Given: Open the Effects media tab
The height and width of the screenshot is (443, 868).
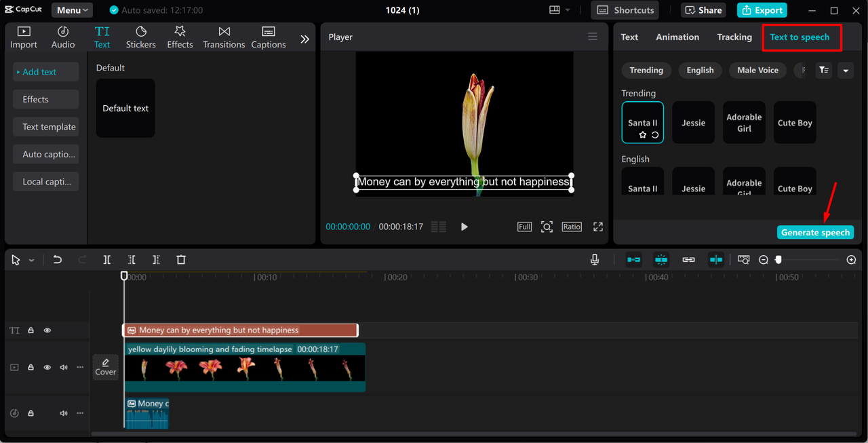Looking at the screenshot, I should [x=180, y=37].
